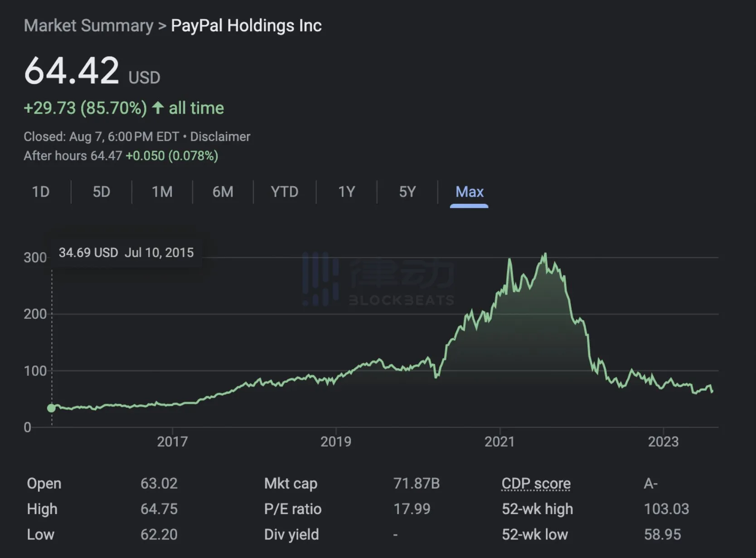Click the Blockbeats watermark logo
The width and height of the screenshot is (756, 558).
(x=378, y=279)
